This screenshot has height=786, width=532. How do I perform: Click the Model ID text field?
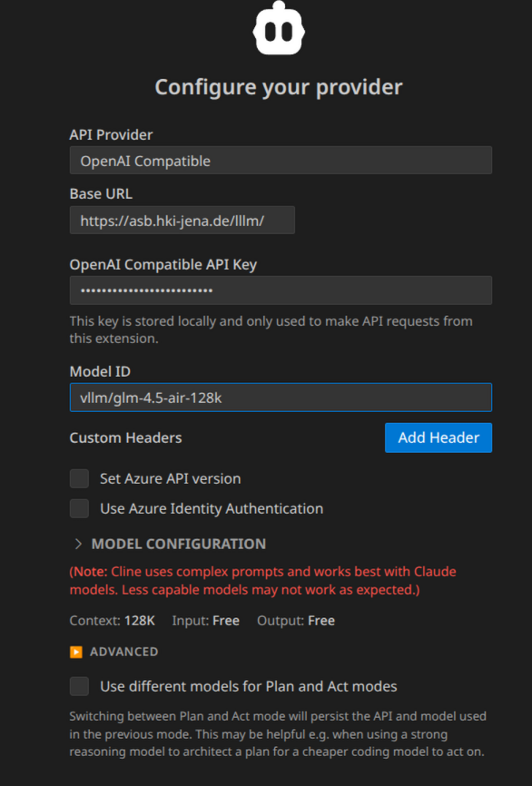281,397
